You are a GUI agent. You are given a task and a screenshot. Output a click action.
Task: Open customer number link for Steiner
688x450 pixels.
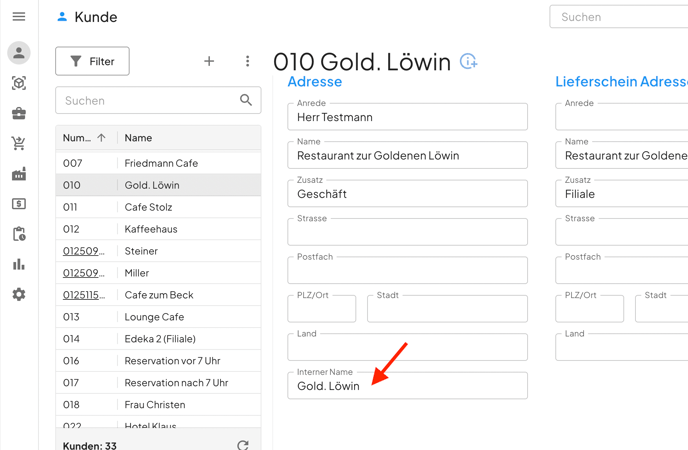tap(83, 251)
